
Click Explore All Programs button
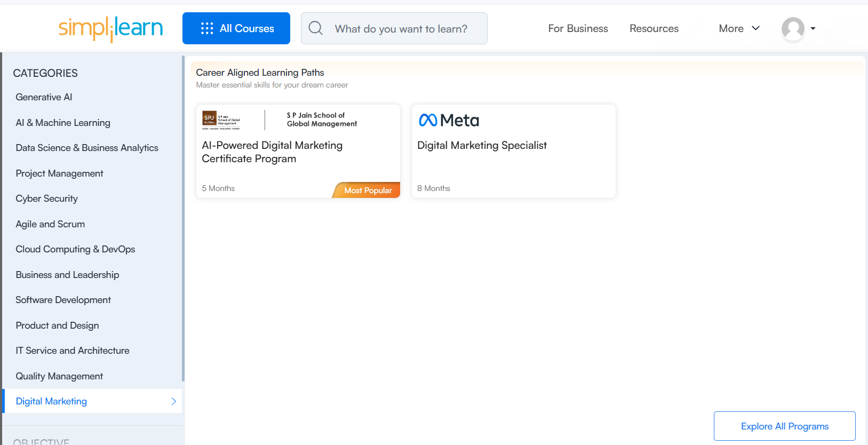tap(784, 426)
